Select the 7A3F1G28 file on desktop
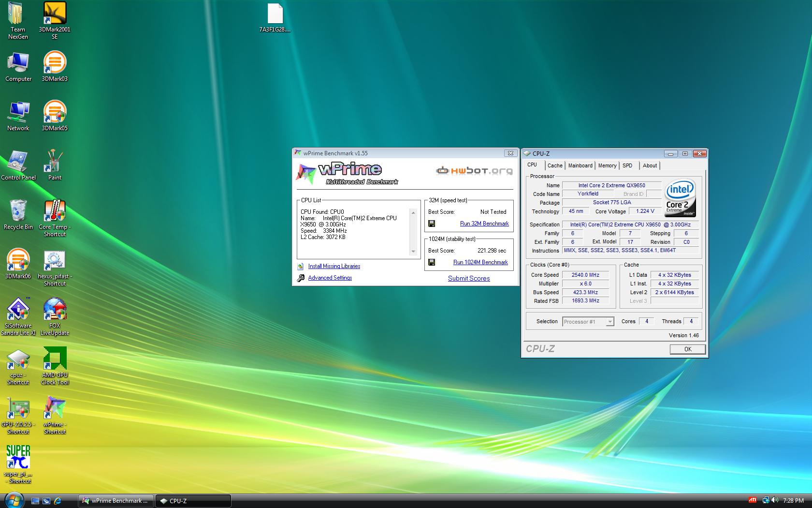This screenshot has width=812, height=508. coord(275,18)
